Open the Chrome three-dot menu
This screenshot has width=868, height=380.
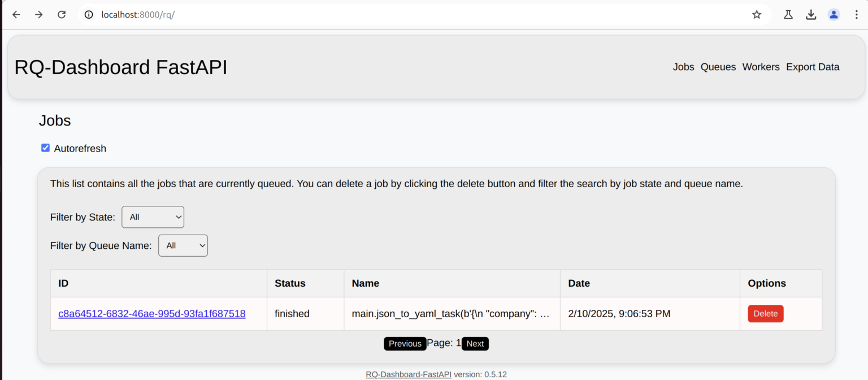tap(857, 14)
